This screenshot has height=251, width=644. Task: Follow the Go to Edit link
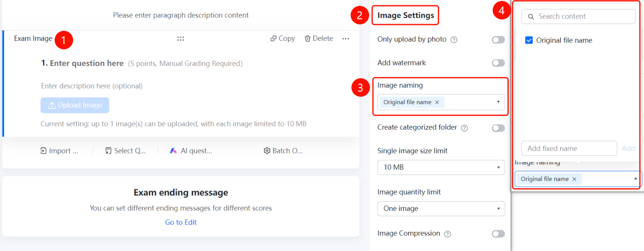[181, 222]
